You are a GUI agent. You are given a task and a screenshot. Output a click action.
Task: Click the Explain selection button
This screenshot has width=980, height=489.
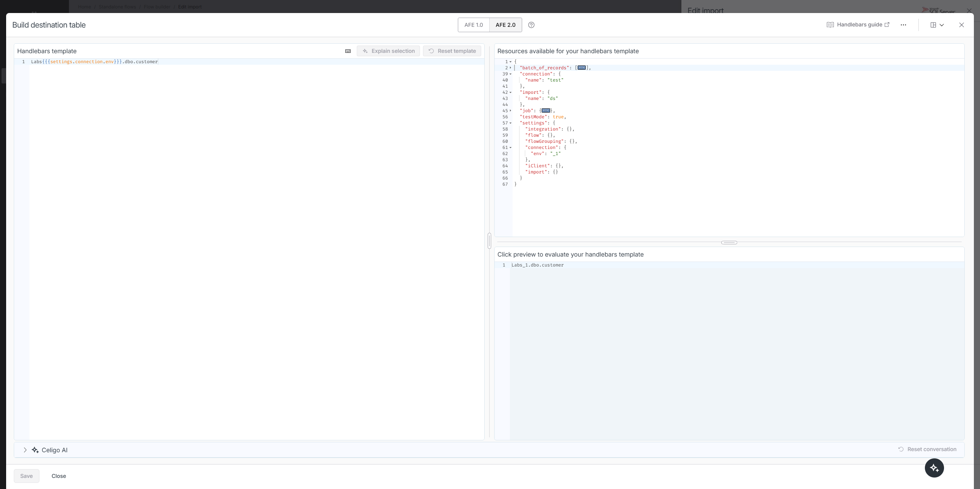388,51
